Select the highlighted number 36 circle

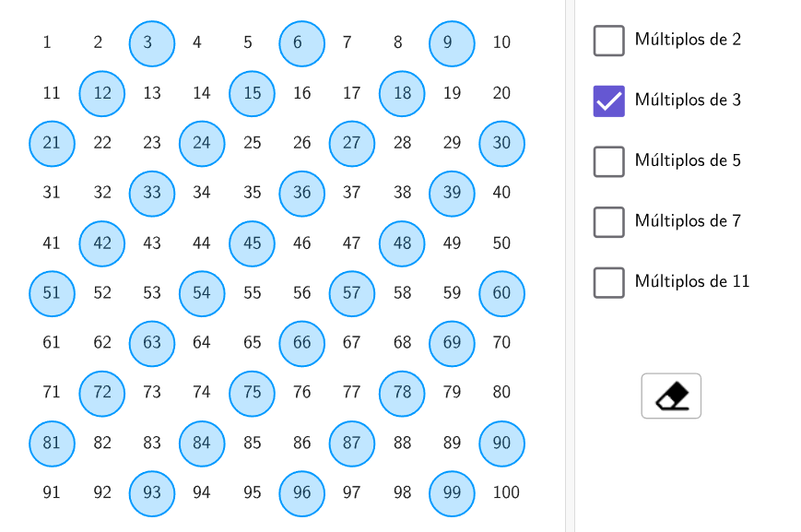[301, 194]
